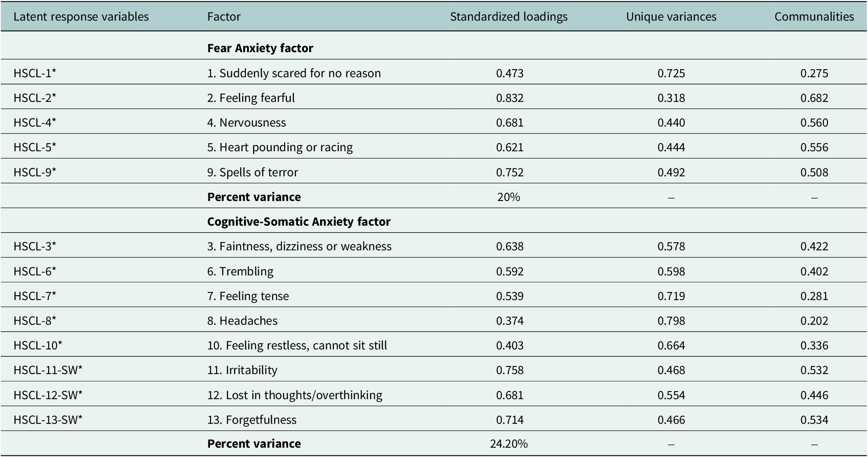
Task: Select the Forgetfulness communality 0.534
Action: (814, 420)
